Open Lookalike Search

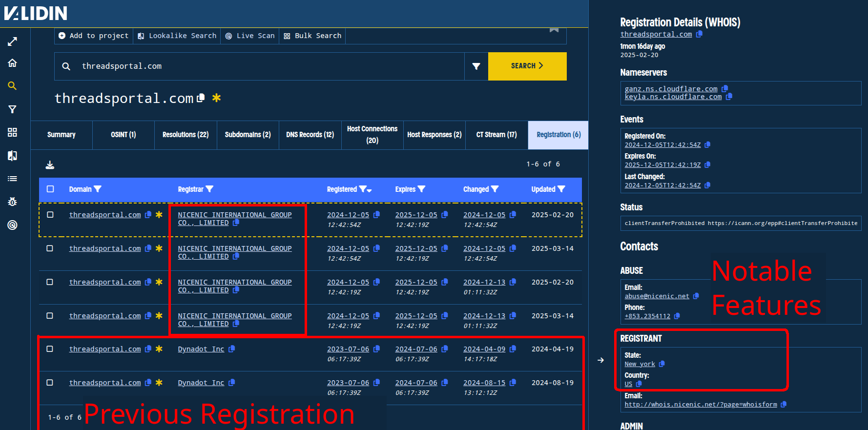[x=177, y=36]
